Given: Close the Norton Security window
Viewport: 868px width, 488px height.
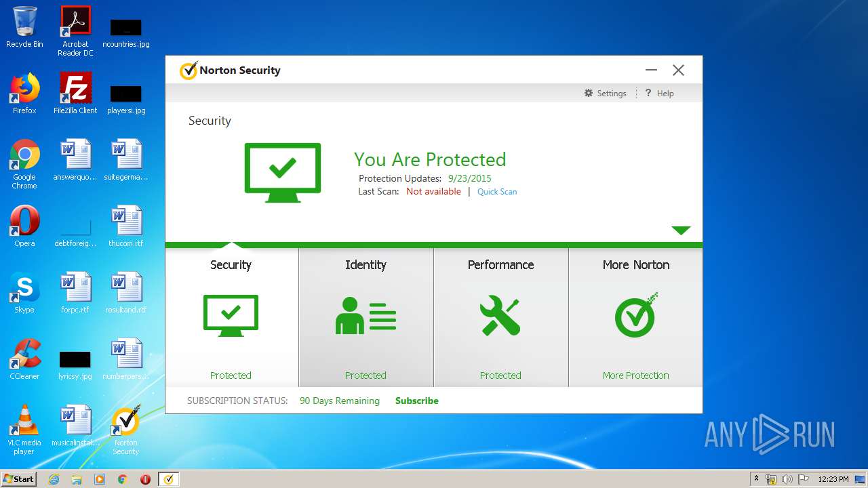Looking at the screenshot, I should tap(678, 70).
